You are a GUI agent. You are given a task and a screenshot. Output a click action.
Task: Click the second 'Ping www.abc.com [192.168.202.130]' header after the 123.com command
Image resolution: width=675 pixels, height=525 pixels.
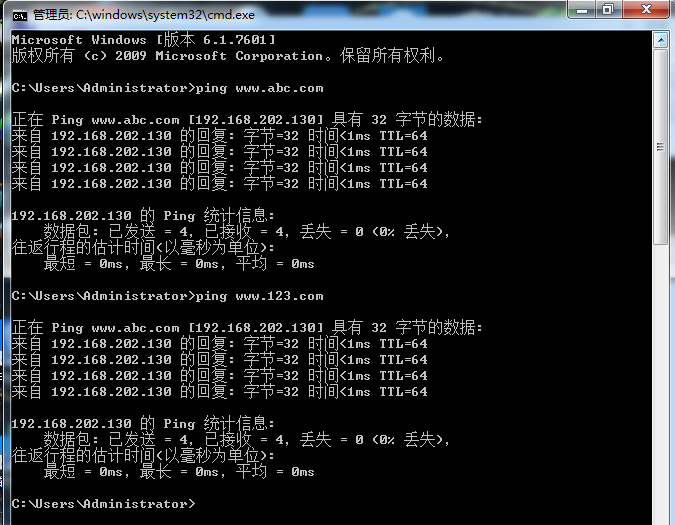point(247,327)
